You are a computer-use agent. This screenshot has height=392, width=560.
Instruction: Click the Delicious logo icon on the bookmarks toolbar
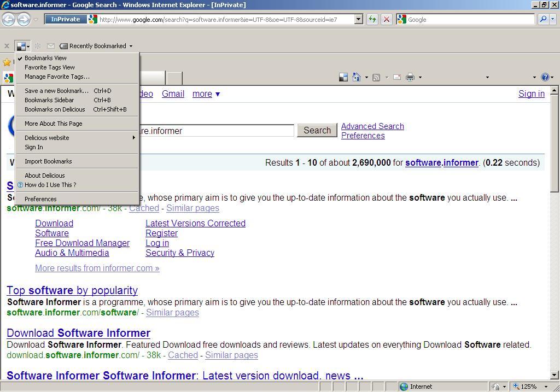pyautogui.click(x=21, y=46)
